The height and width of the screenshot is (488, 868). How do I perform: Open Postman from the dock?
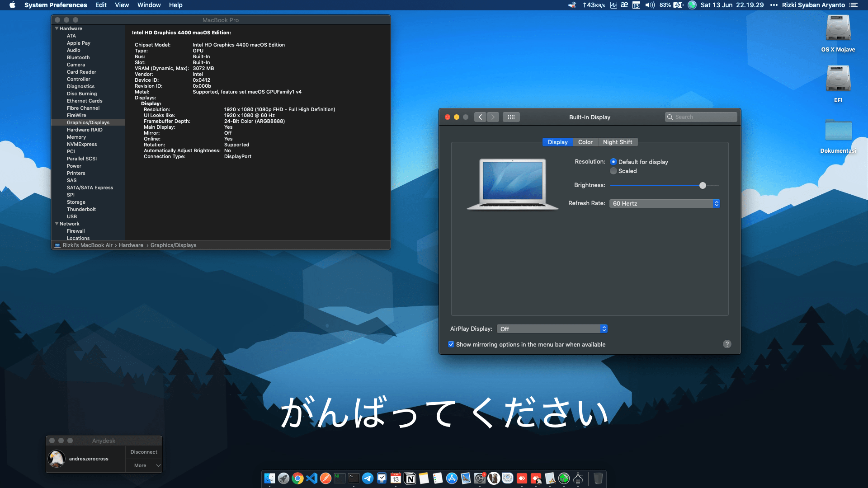coord(325,478)
